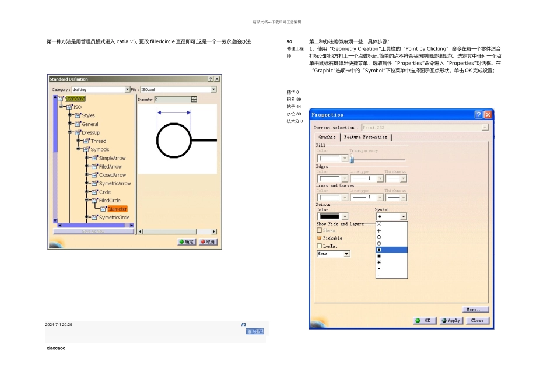
Task: Click Apply in Properties dialog
Action: tap(451, 321)
